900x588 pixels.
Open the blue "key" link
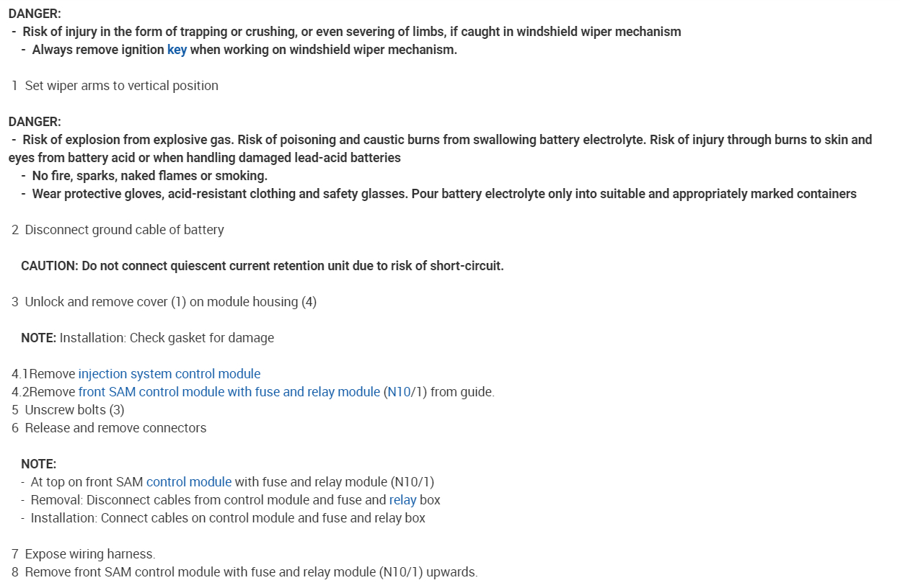click(x=177, y=50)
